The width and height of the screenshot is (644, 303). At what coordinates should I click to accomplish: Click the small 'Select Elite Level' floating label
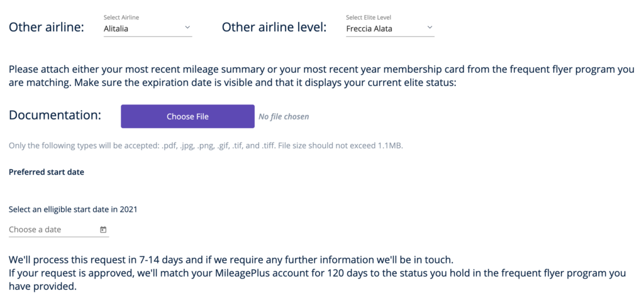click(369, 18)
